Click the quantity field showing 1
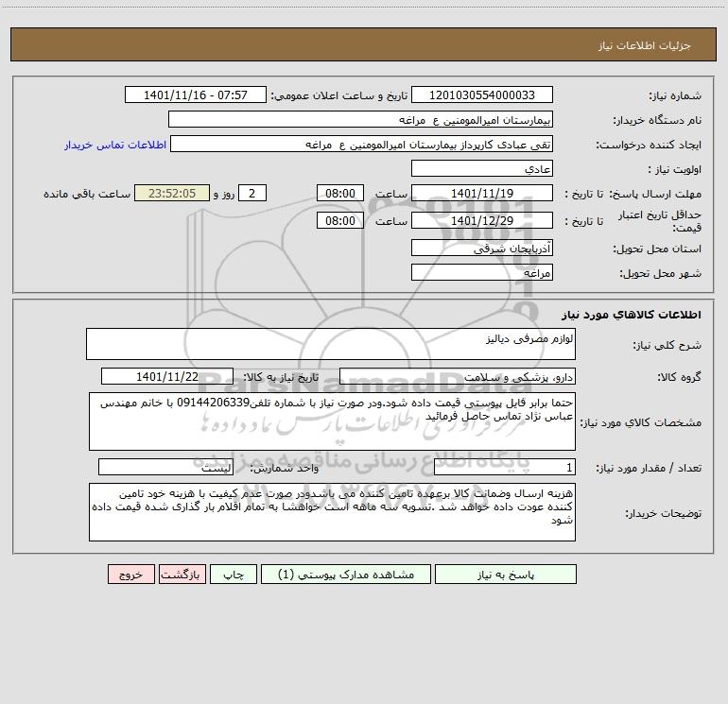This screenshot has height=704, width=728. [505, 468]
